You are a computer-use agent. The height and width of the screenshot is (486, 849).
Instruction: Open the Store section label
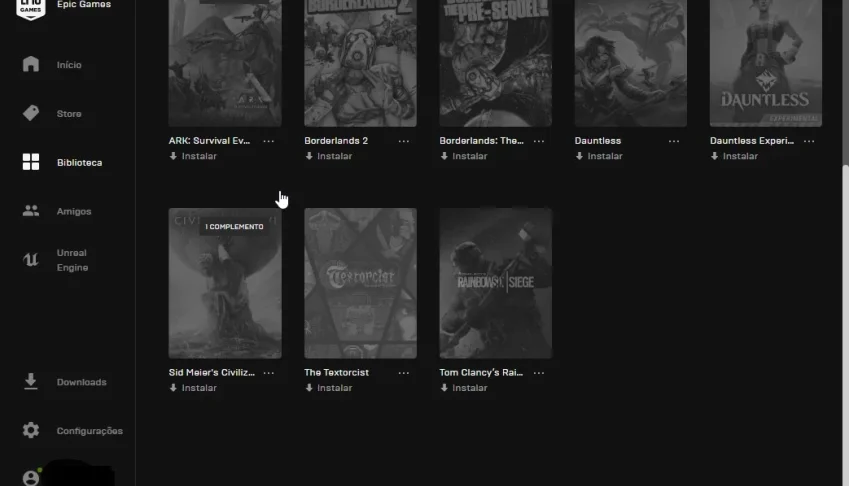[69, 114]
